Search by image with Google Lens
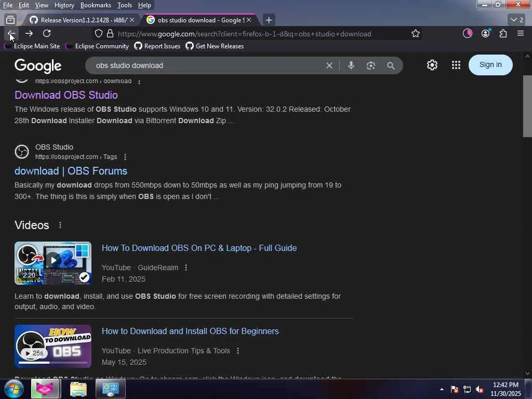Screen dimensions: 532x399 pos(371,65)
